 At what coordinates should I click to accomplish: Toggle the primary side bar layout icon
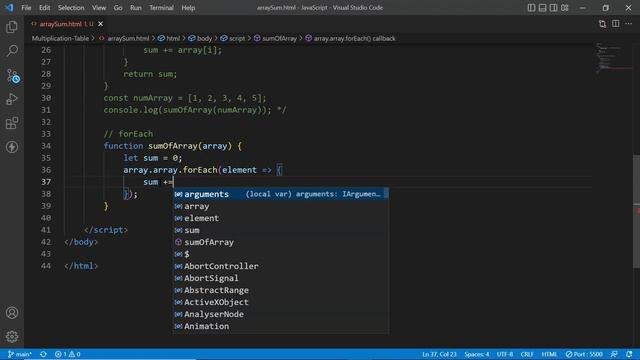(x=531, y=8)
